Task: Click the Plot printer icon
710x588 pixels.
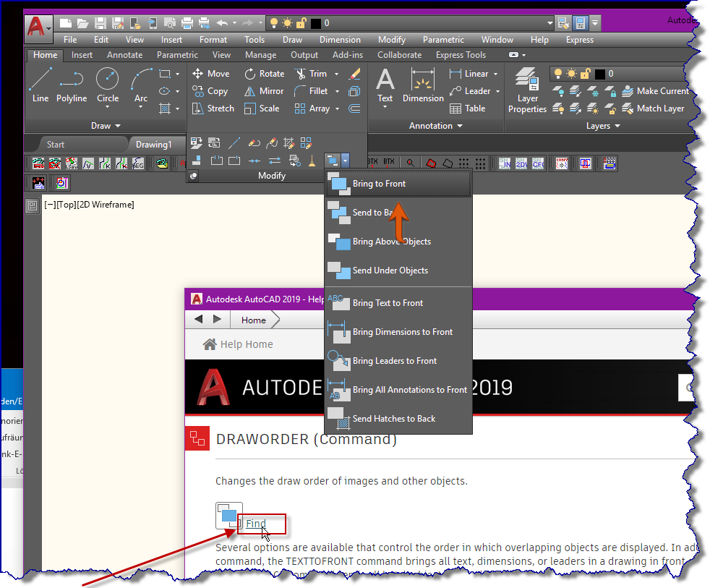Action: point(187,23)
